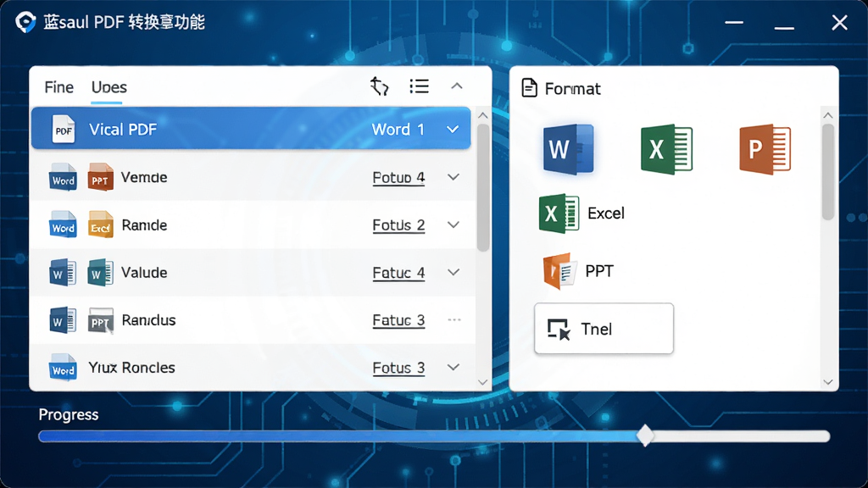Open the Fotus 2 link in the Ramde row
Screen dimensions: 868x488
click(x=398, y=225)
